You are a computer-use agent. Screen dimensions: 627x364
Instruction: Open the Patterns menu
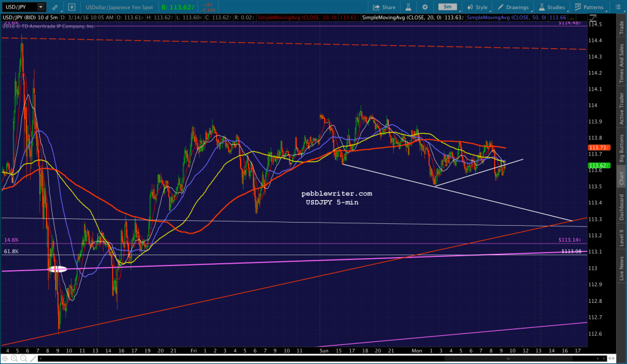coord(589,7)
